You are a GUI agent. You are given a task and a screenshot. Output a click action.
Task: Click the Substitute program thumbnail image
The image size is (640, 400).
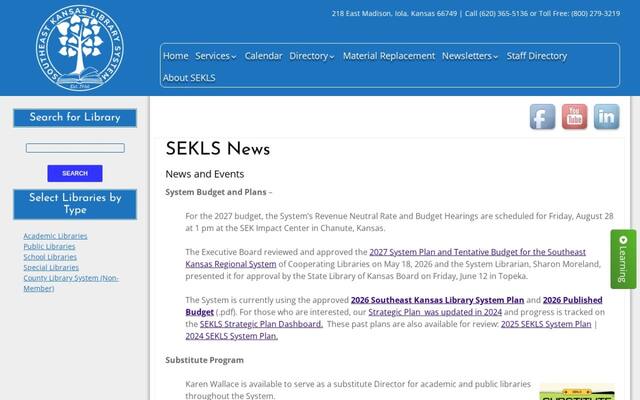pyautogui.click(x=577, y=392)
